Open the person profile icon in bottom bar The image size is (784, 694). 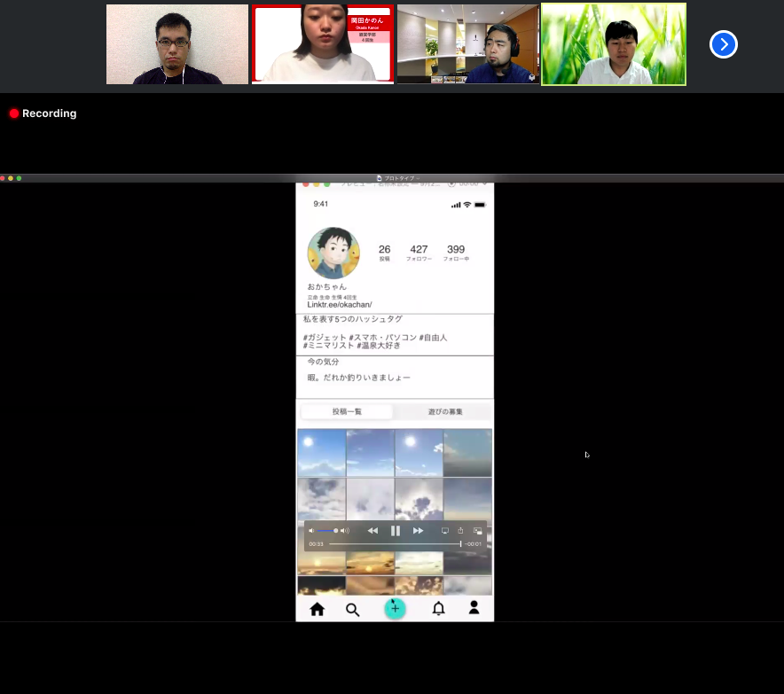[474, 607]
